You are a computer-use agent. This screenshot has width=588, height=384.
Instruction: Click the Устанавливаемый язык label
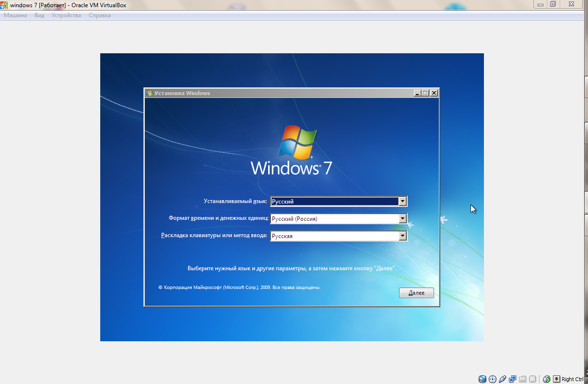click(x=235, y=202)
